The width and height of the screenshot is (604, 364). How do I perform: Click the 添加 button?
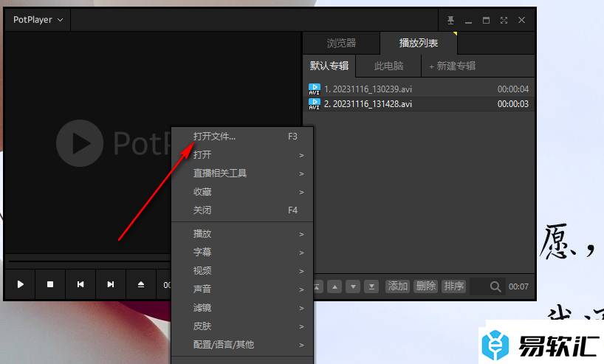pyautogui.click(x=397, y=286)
